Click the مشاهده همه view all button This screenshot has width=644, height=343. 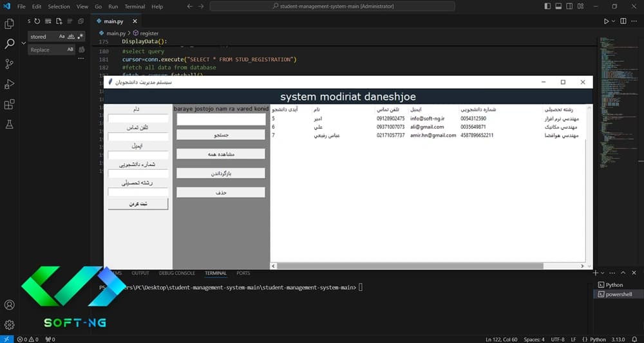(221, 154)
